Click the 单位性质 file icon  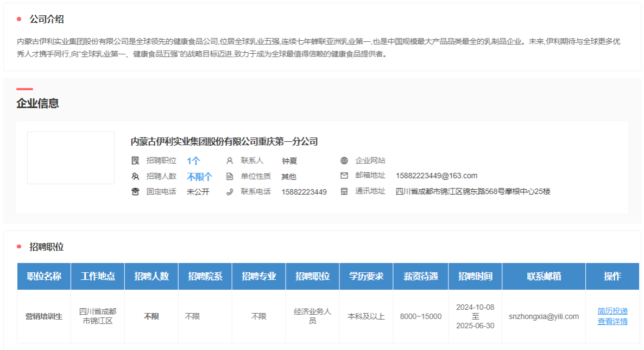(230, 177)
